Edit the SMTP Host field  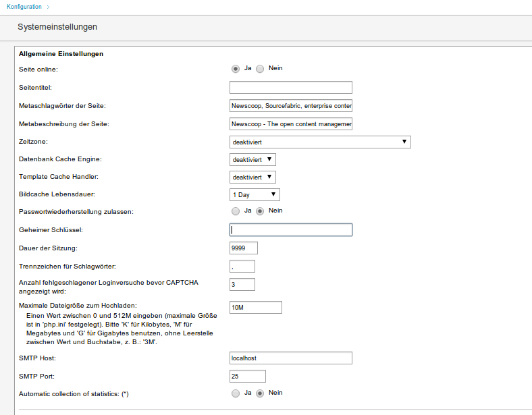tap(291, 358)
